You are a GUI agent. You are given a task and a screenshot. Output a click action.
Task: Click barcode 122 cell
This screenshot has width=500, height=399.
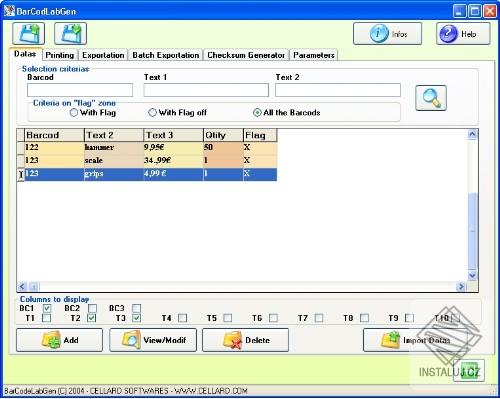pyautogui.click(x=54, y=148)
